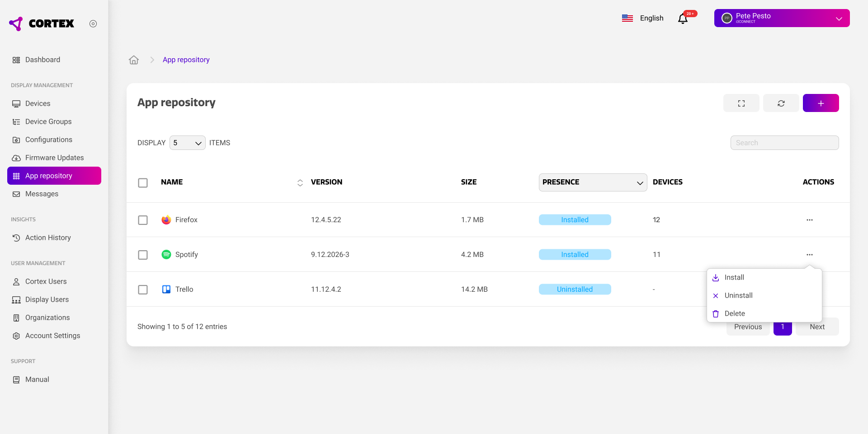
Task: Click the notification bell icon
Action: tap(683, 19)
